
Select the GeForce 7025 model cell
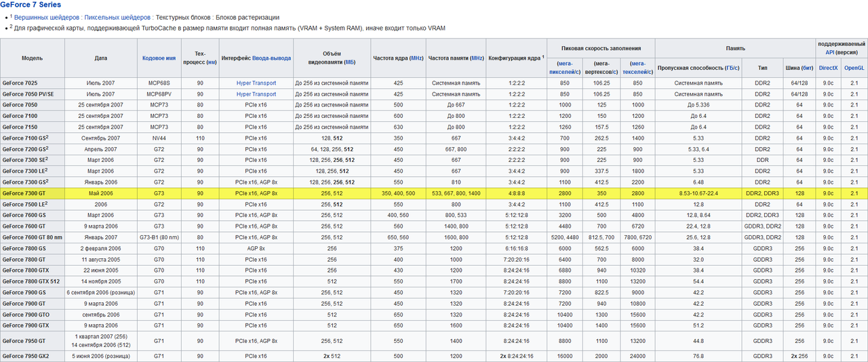pyautogui.click(x=33, y=83)
